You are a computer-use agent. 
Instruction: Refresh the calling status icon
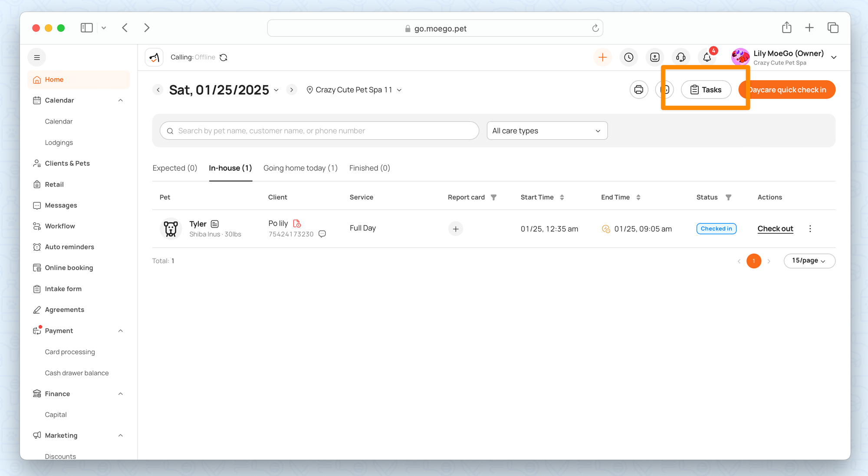[x=224, y=57]
